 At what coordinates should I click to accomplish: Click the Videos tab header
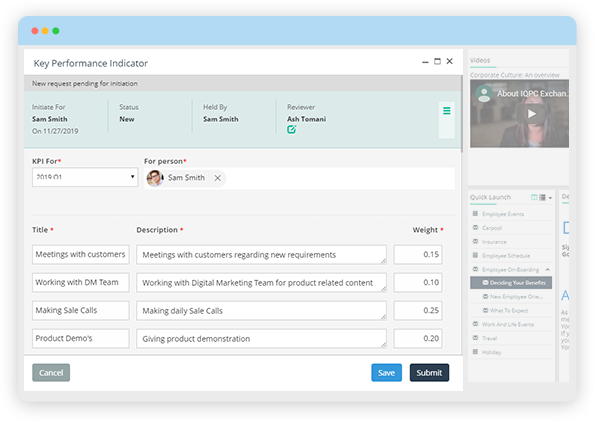point(480,60)
